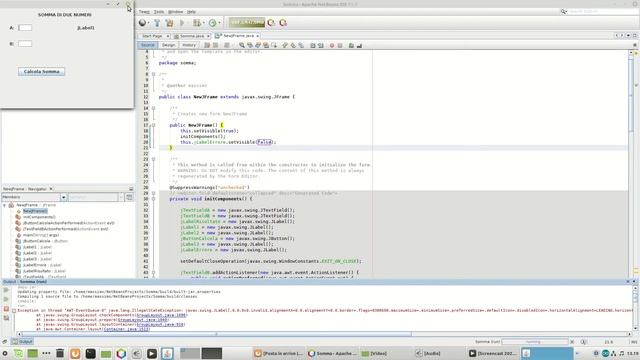Click the Build Project hammer icon
This screenshot has height=360, width=640.
coord(157,23)
